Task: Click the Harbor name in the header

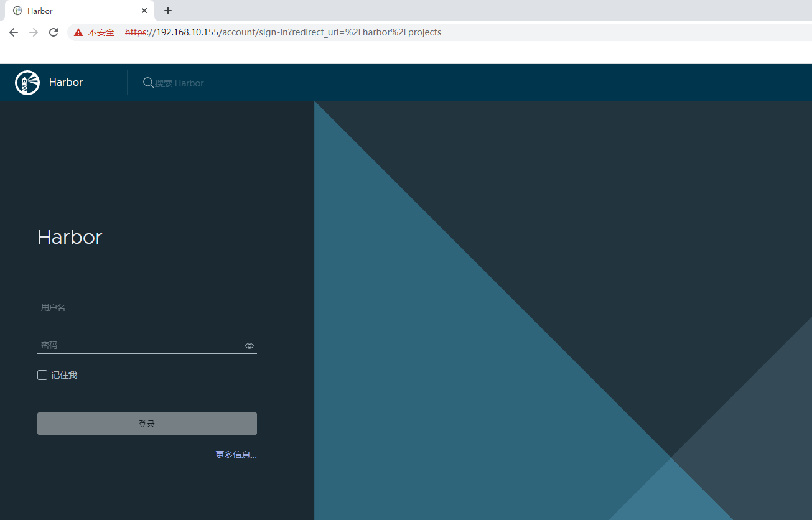Action: 66,83
